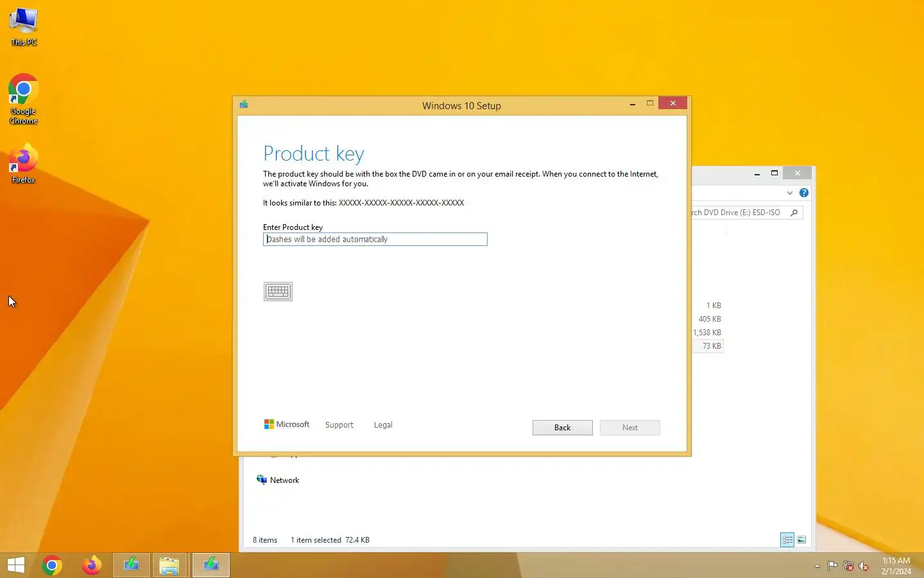Click the 1 KB file size entry
The width and height of the screenshot is (924, 578).
[714, 306]
